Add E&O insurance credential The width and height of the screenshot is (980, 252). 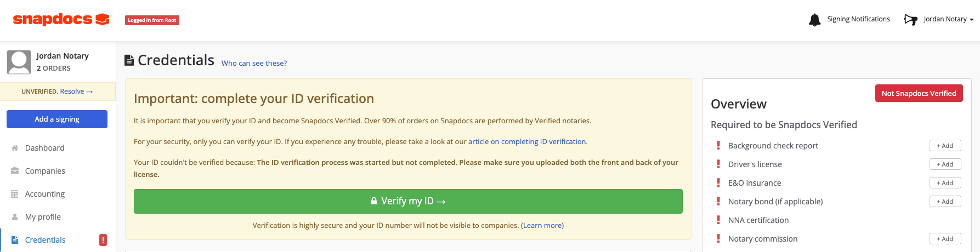945,183
